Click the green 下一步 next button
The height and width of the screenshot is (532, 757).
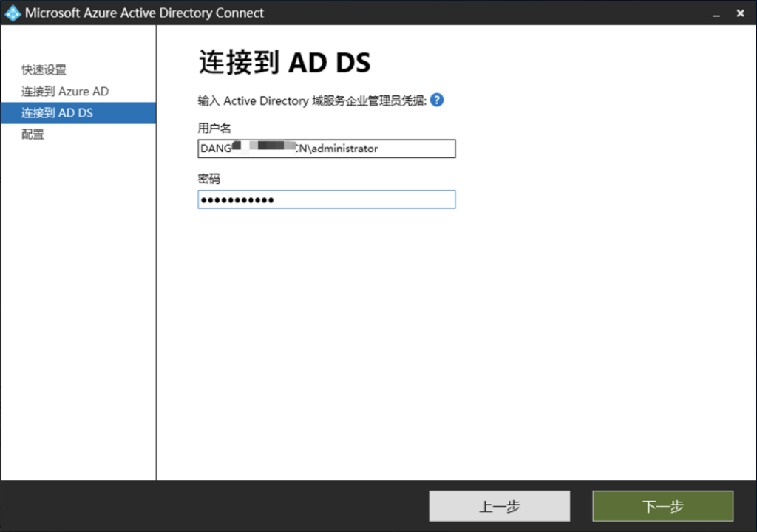pos(663,506)
